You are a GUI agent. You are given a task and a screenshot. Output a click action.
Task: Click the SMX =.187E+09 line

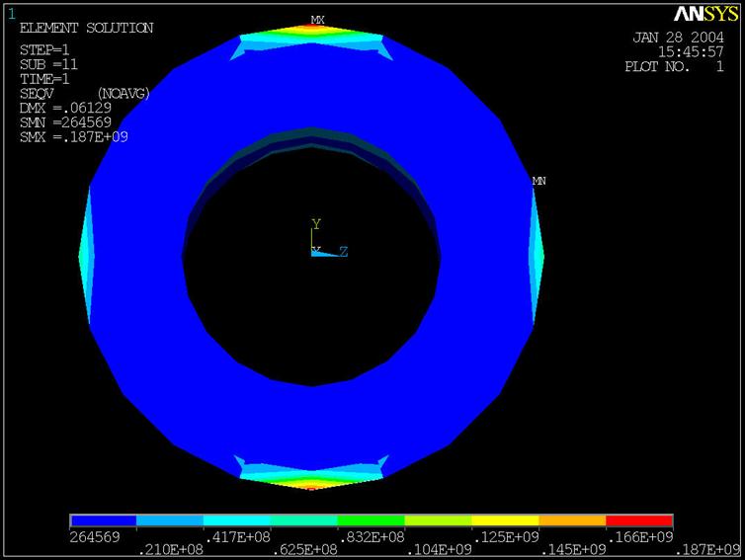click(74, 137)
